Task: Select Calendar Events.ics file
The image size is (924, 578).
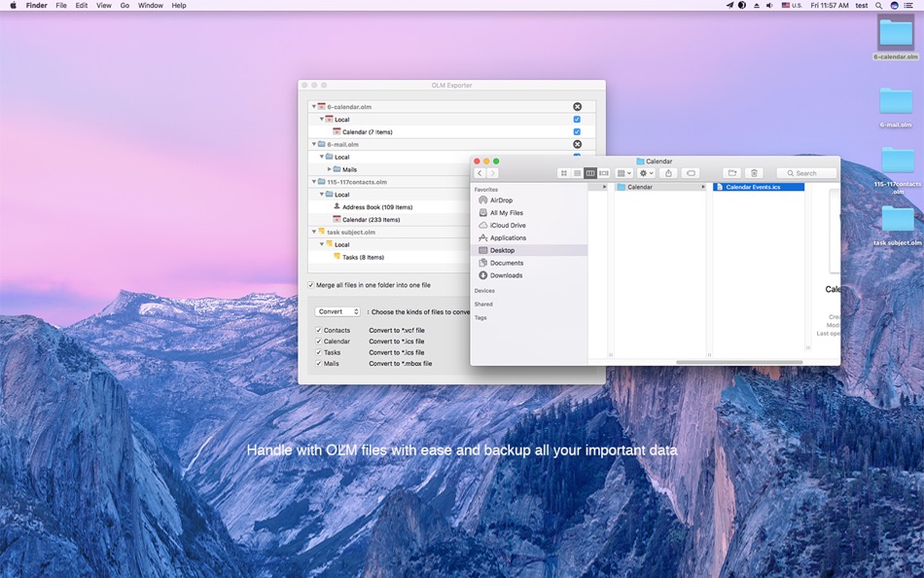Action: (x=759, y=187)
